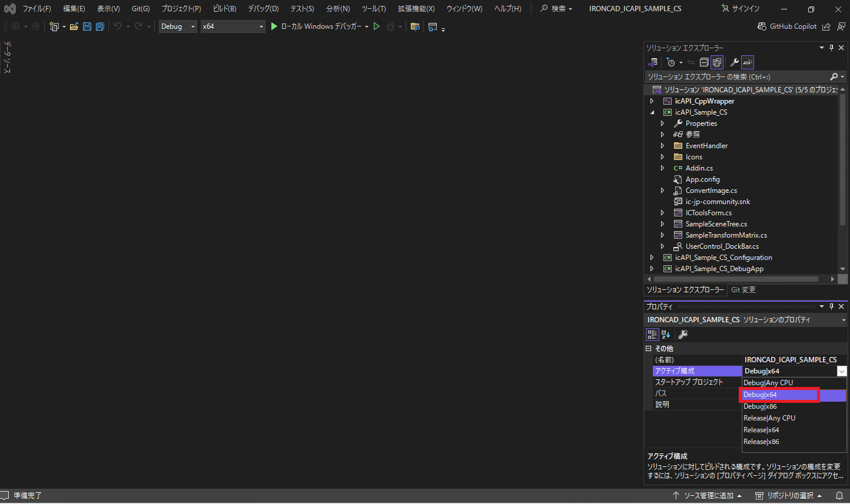Screen dimensions: 850x504
Task: Switch to the Git 変更 tab
Action: 743,290
